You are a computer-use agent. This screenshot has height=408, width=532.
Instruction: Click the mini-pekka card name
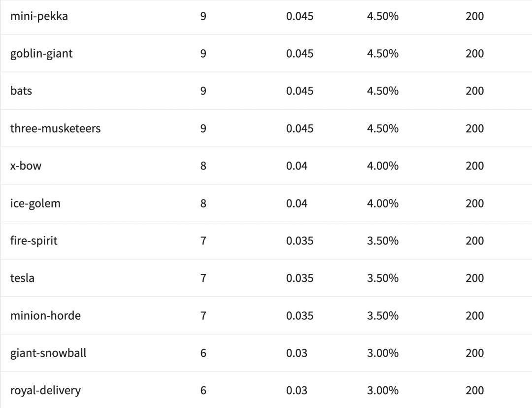click(x=39, y=16)
